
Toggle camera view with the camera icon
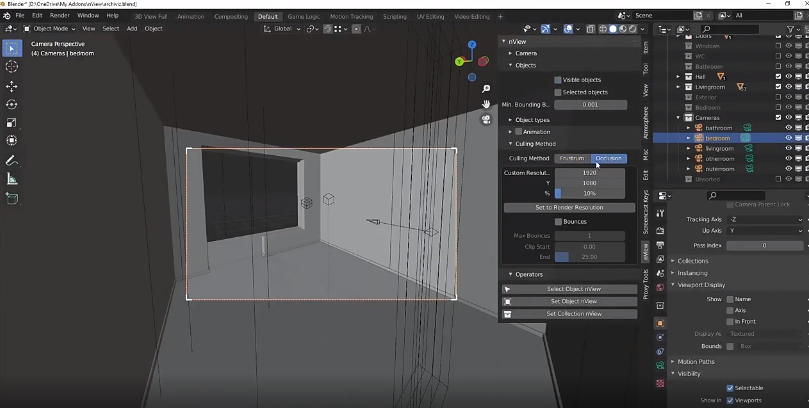coord(486,119)
